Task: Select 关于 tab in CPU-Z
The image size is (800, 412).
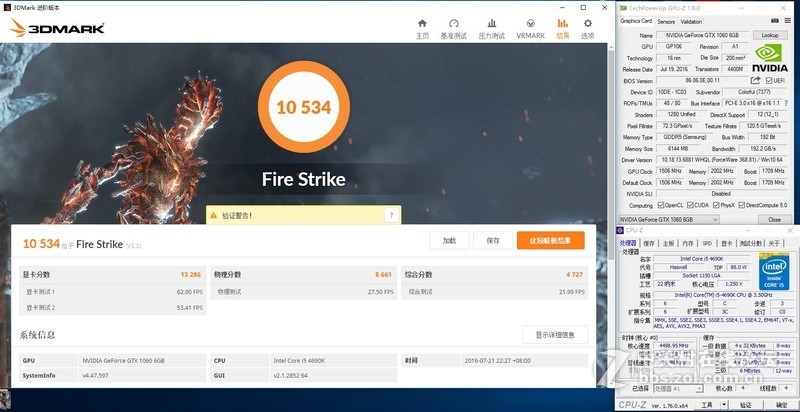Action: click(773, 243)
